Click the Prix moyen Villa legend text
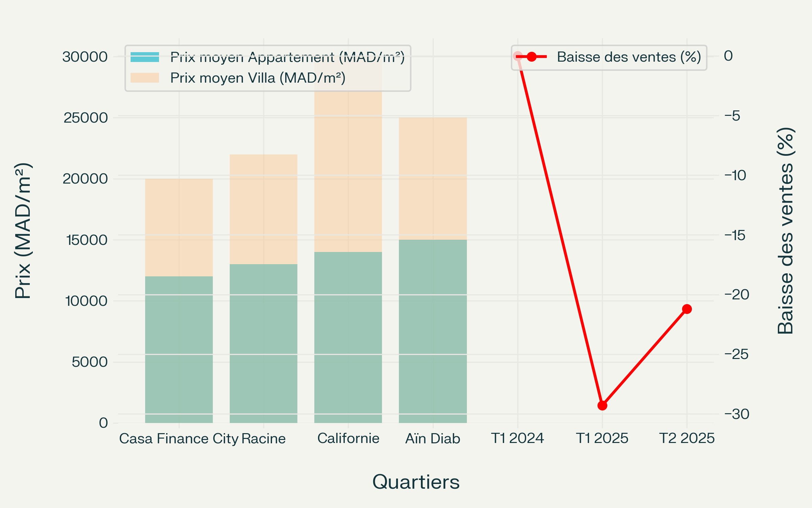This screenshot has height=508, width=812. [x=258, y=78]
